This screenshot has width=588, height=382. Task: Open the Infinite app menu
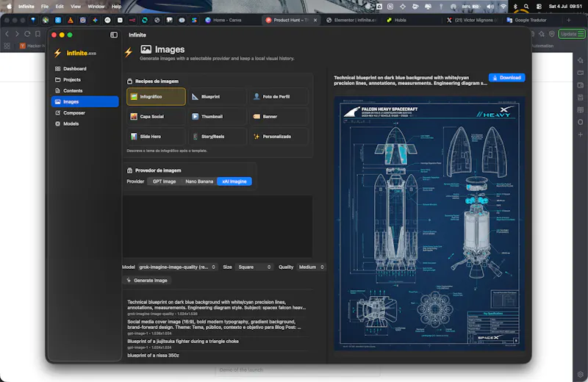26,7
